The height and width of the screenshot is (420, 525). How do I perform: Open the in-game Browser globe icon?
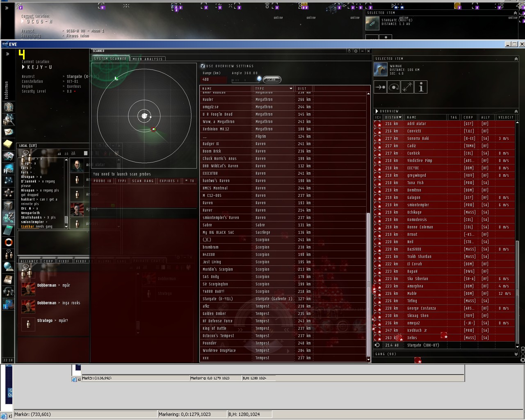[x=9, y=267]
